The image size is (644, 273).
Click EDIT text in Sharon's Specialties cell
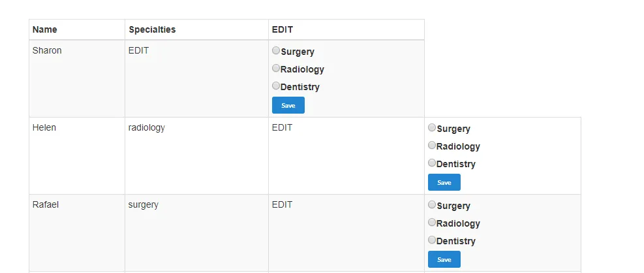[138, 50]
